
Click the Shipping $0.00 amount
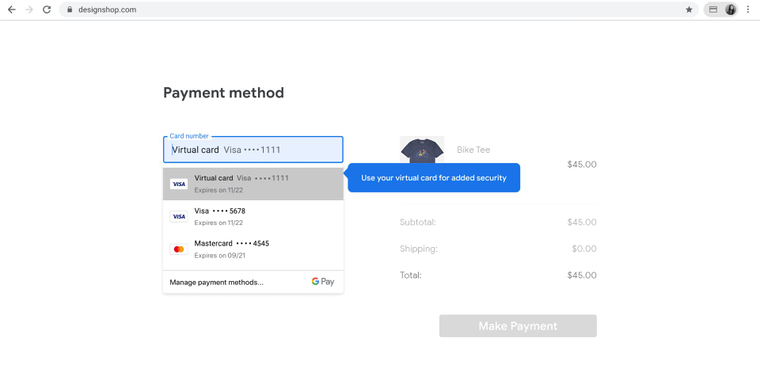click(584, 249)
